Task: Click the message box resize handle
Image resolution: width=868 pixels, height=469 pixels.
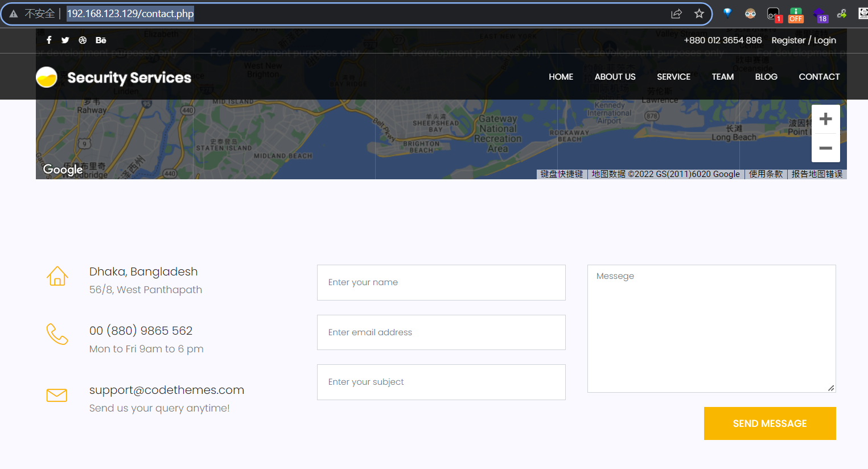Action: (x=831, y=388)
